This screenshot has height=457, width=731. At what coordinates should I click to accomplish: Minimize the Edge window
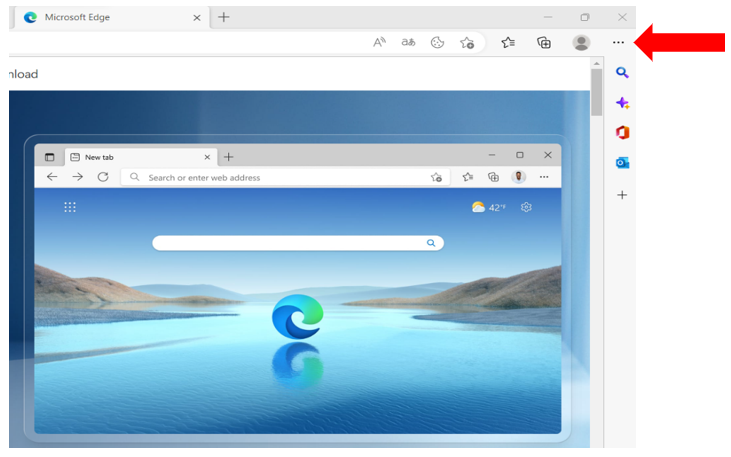tap(548, 17)
